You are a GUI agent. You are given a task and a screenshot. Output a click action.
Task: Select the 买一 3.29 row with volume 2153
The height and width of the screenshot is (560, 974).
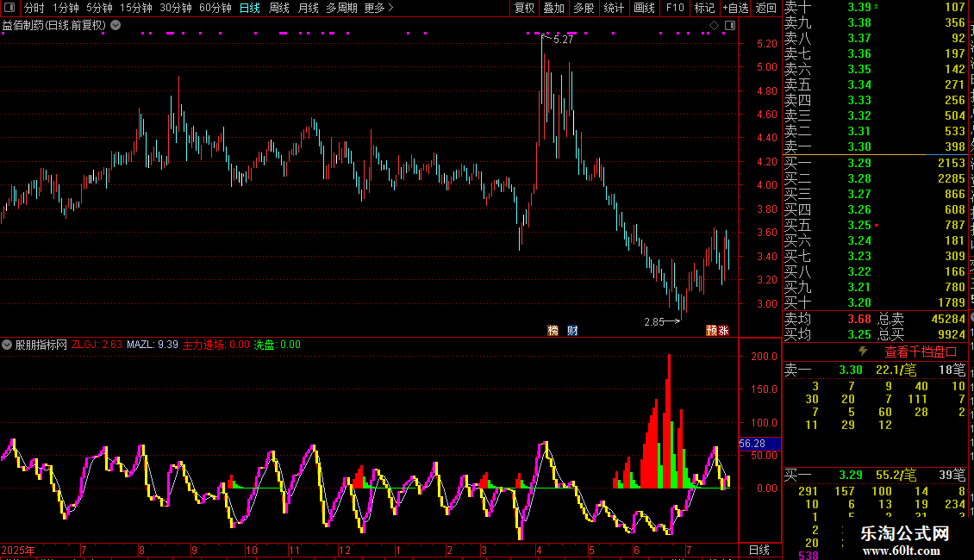(875, 163)
